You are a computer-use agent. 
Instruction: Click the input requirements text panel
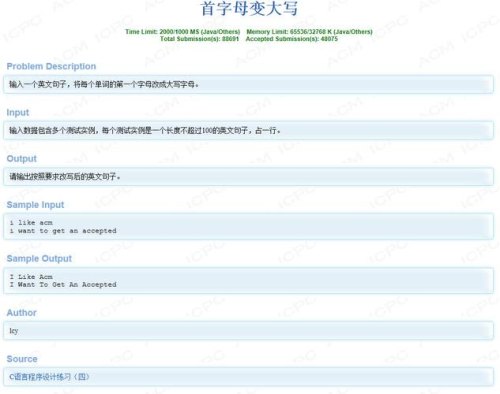tap(248, 130)
